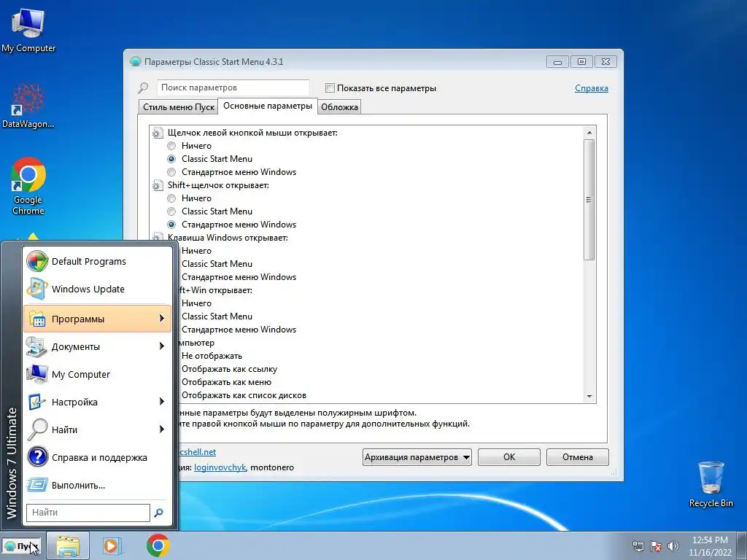The width and height of the screenshot is (747, 560).
Task: Open Справка и поддержка menu entry
Action: (98, 457)
